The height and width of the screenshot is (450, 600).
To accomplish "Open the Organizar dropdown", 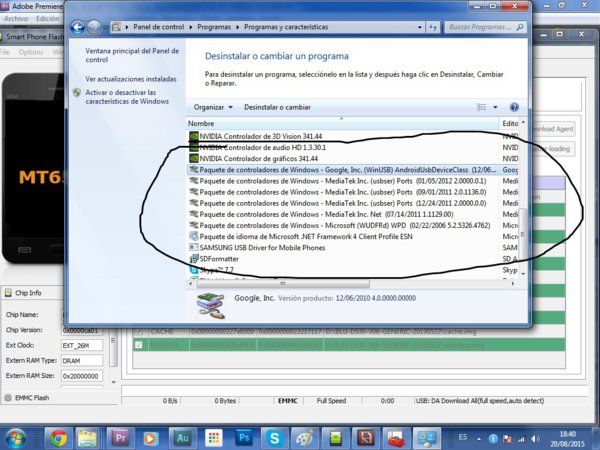I will pos(213,107).
